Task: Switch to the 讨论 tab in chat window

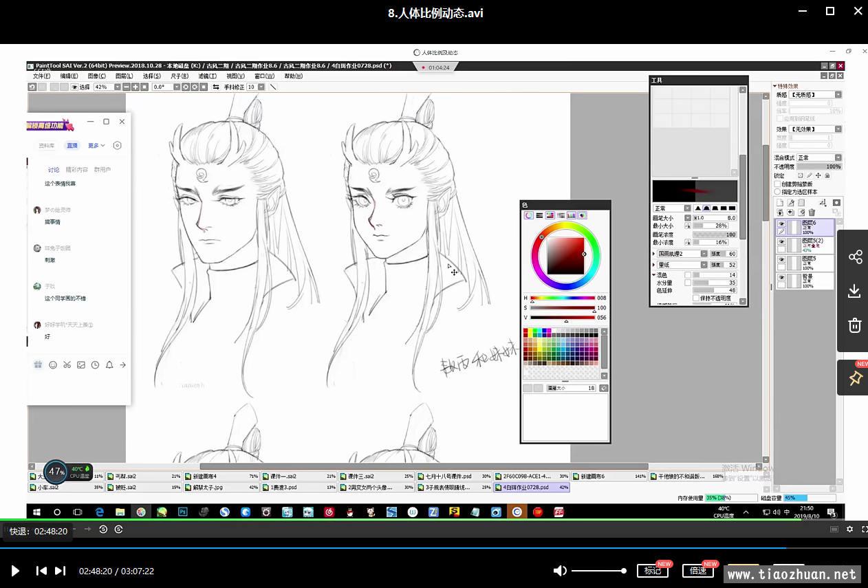Action: [54, 170]
